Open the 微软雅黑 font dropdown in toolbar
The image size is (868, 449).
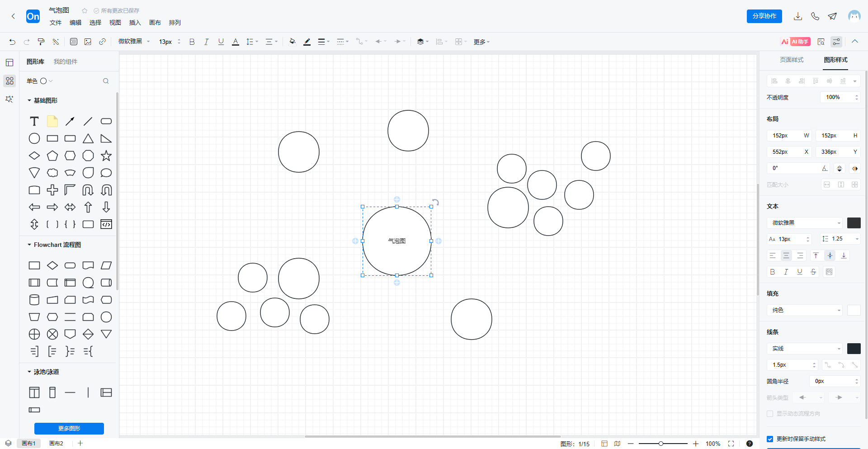tap(134, 42)
